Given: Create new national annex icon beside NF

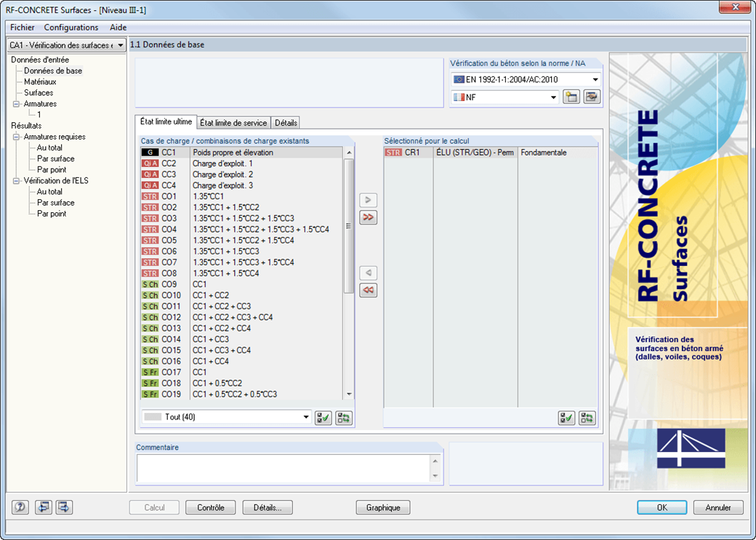Looking at the screenshot, I should (x=571, y=97).
